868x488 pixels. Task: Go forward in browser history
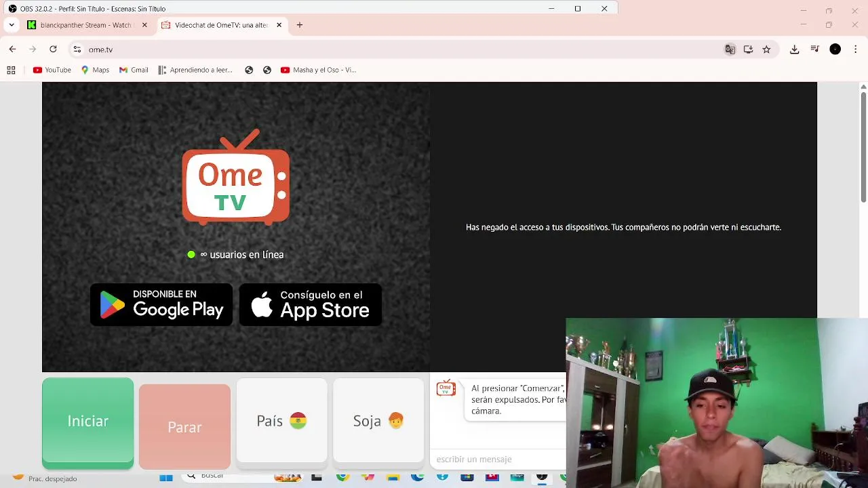point(33,49)
